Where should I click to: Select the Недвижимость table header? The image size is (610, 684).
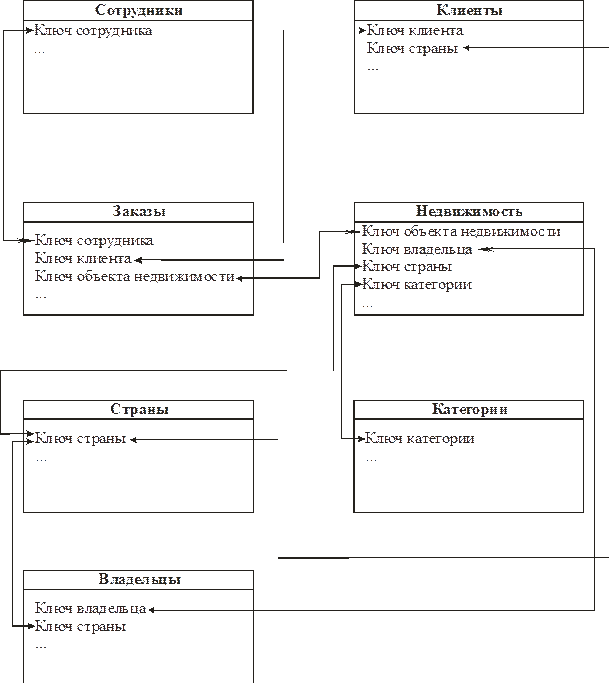[x=469, y=212]
